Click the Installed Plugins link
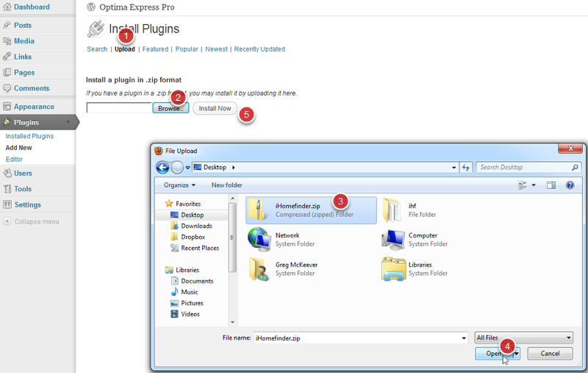The height and width of the screenshot is (373, 588). coord(29,136)
